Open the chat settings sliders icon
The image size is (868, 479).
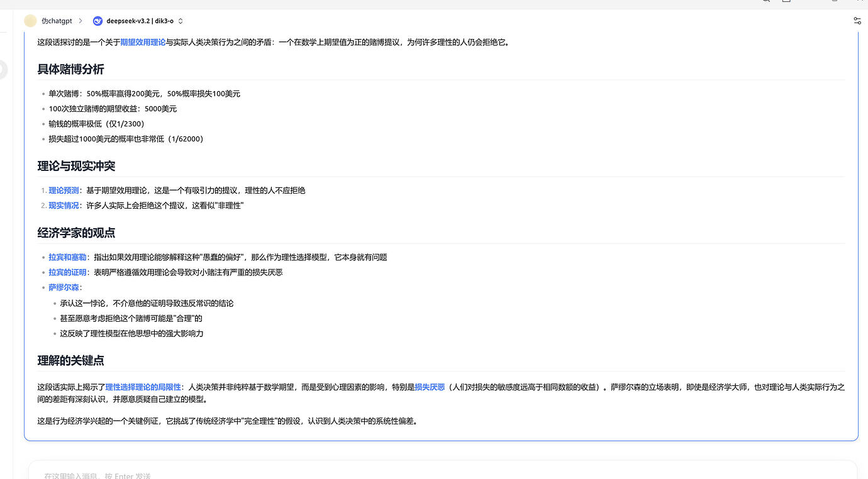[857, 21]
